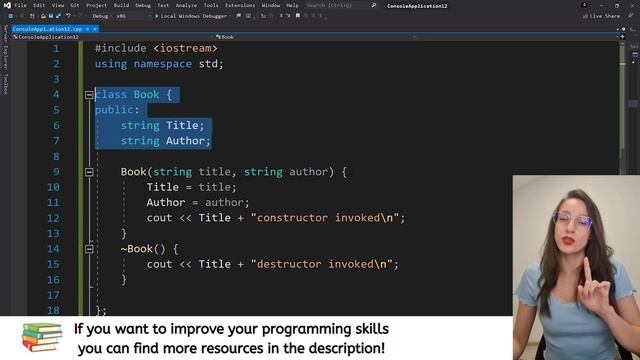Click the "constructor invoked\n" string
The image size is (640, 360).
[x=324, y=218]
